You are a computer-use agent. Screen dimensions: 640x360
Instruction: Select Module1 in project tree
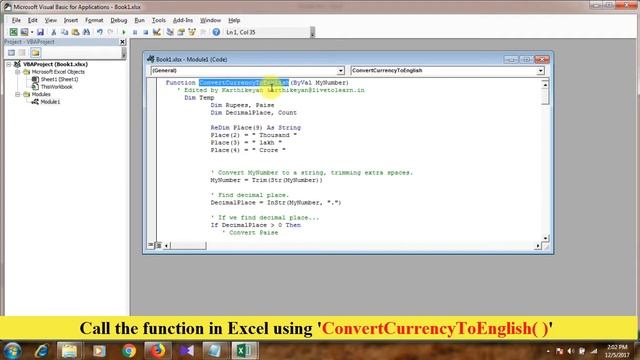(50, 102)
